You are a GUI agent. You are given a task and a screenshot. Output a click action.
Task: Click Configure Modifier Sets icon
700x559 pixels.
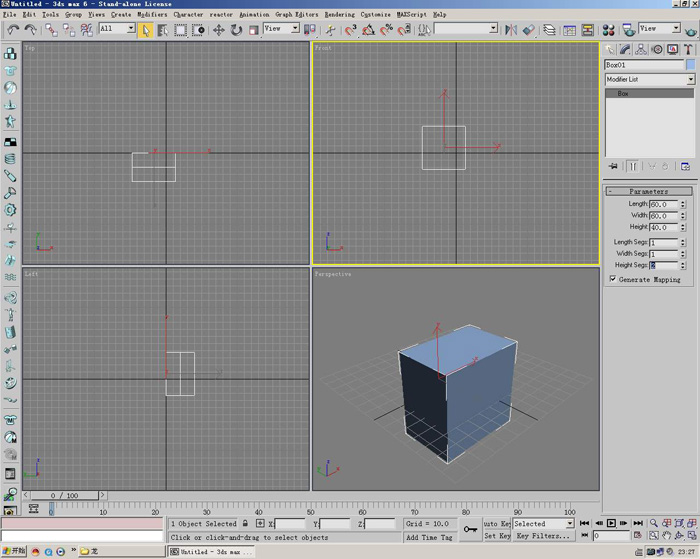pyautogui.click(x=685, y=166)
